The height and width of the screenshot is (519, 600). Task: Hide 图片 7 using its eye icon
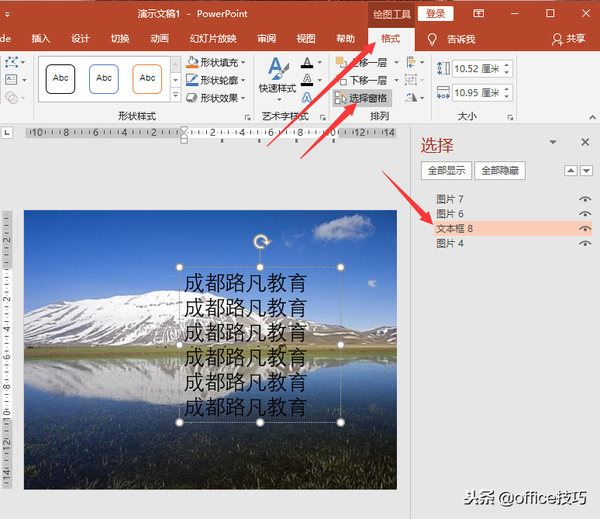tap(585, 200)
